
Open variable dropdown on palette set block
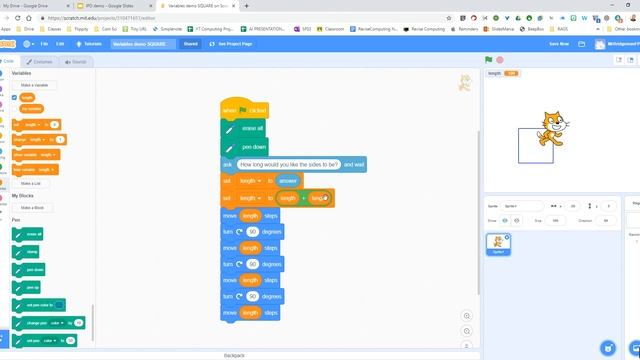tap(33, 124)
